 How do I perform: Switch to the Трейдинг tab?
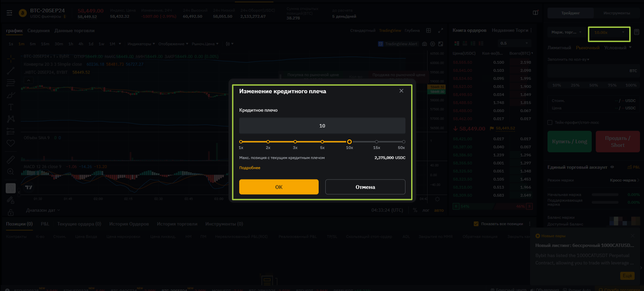pyautogui.click(x=570, y=13)
